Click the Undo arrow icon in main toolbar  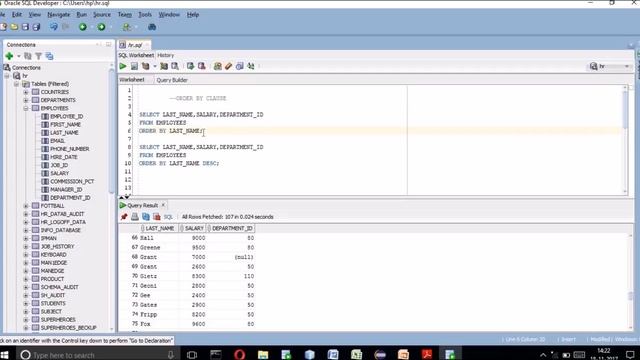(54, 27)
